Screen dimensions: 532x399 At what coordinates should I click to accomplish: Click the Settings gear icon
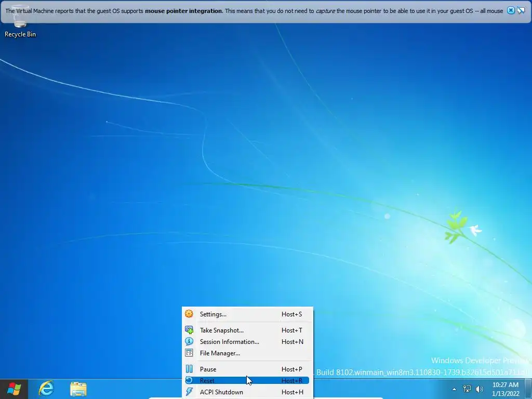[x=189, y=314]
